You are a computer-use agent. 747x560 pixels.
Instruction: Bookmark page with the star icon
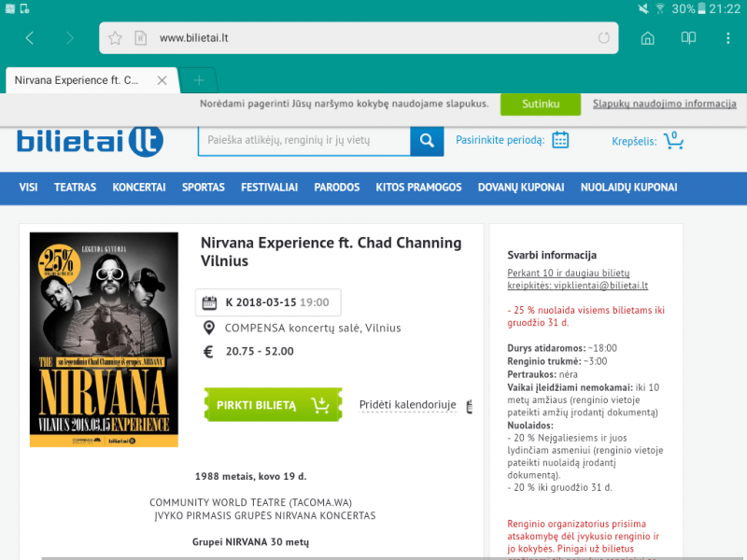(115, 37)
